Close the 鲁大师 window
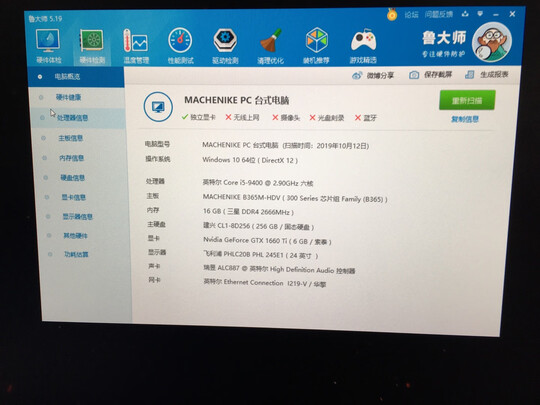Viewport: 540px width, 405px height. 512,14
